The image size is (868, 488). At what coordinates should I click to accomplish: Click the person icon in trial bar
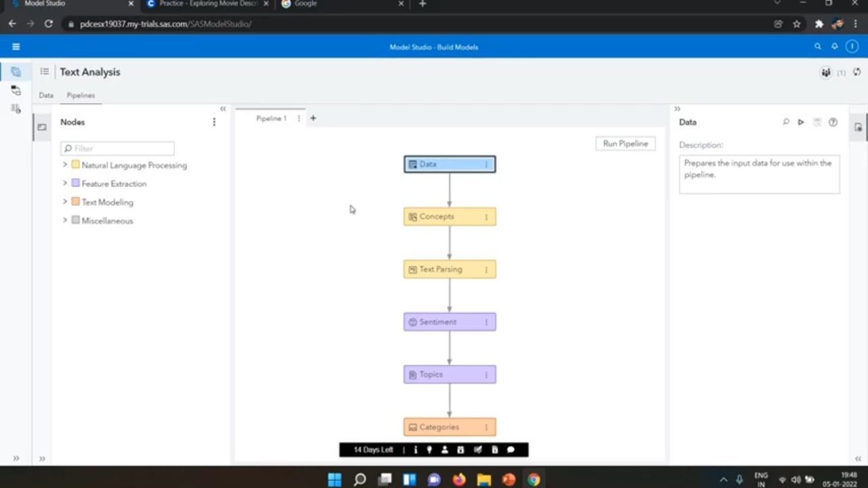click(x=445, y=449)
